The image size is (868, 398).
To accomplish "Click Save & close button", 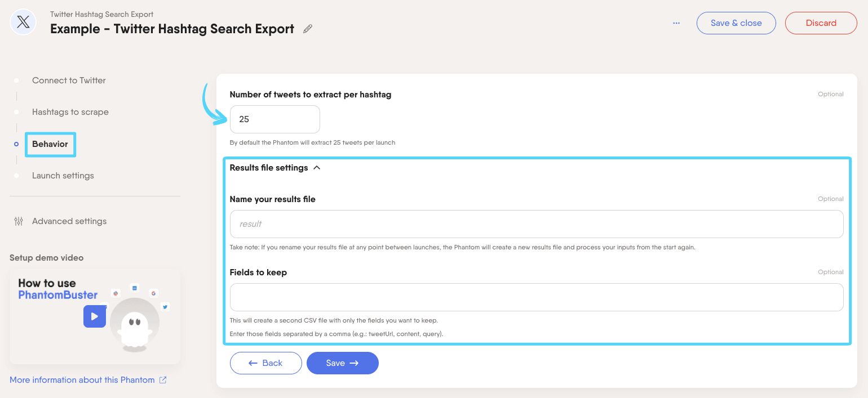I will coord(736,23).
